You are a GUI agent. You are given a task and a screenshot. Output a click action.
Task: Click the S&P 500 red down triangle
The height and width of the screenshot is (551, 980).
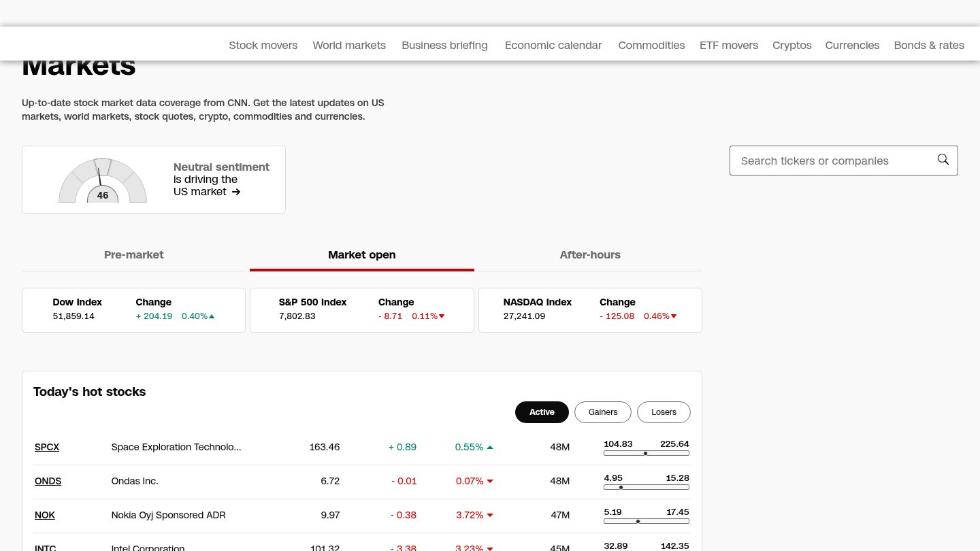(x=442, y=316)
